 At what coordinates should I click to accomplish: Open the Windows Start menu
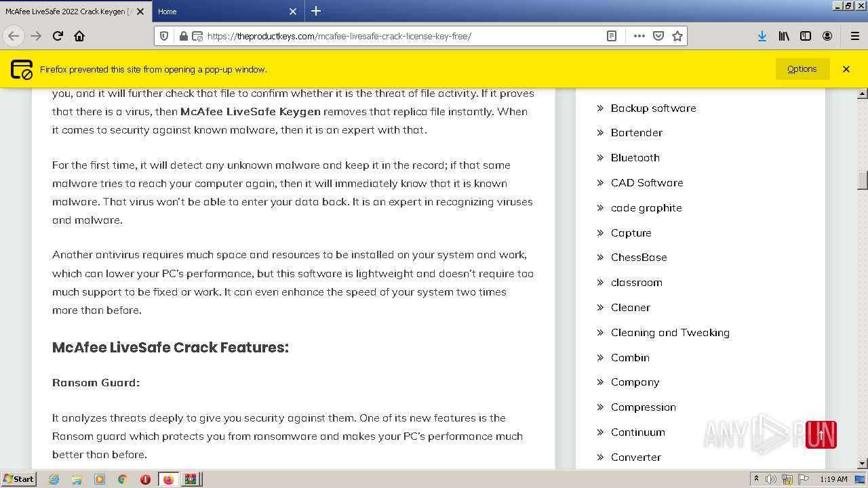tap(18, 479)
